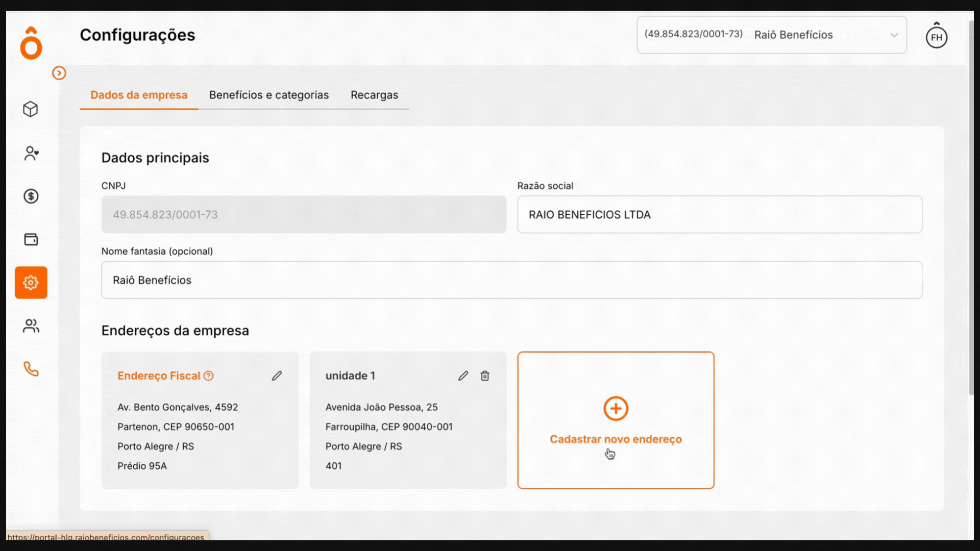
Task: Edit the Endereço Fiscal with pencil icon
Action: click(x=277, y=375)
